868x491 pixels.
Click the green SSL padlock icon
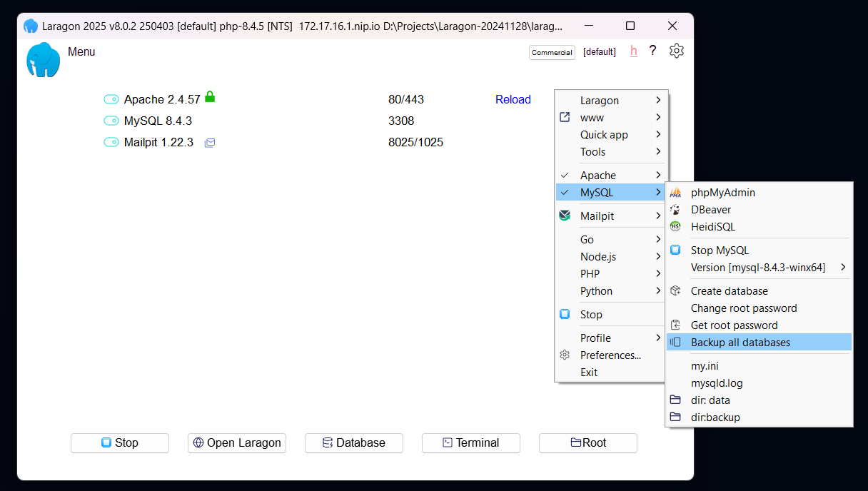(210, 96)
